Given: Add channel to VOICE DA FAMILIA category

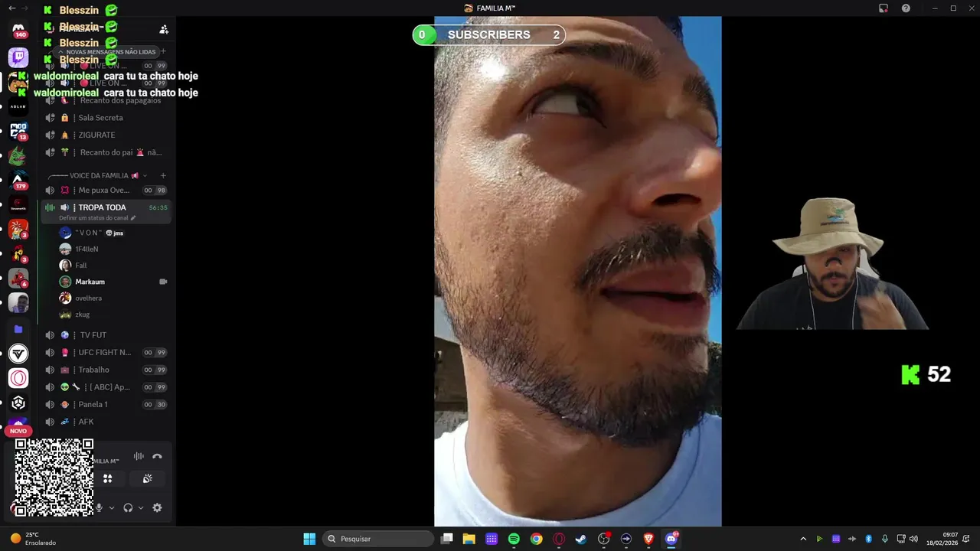Looking at the screenshot, I should 163,175.
